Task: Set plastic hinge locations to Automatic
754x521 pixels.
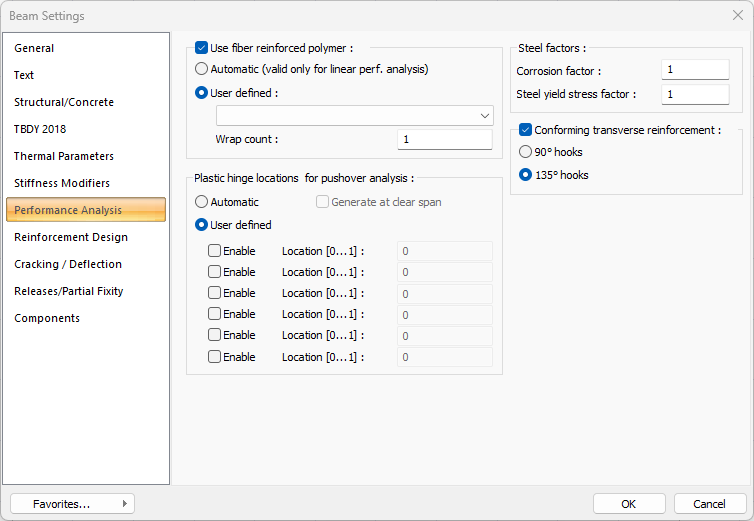Action: click(x=202, y=202)
